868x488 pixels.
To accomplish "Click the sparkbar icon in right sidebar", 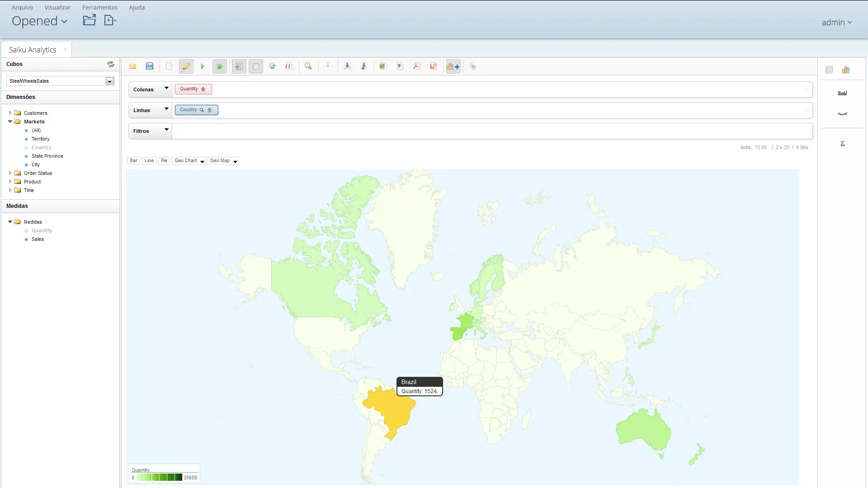I will (842, 93).
